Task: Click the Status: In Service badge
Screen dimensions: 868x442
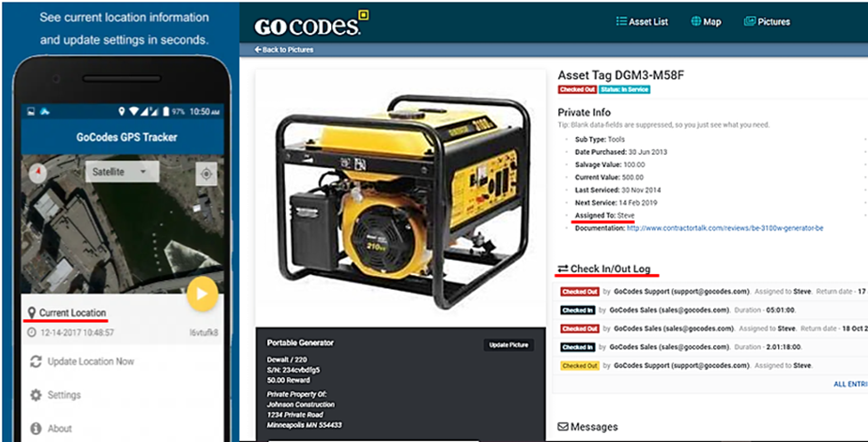Action: coord(624,89)
